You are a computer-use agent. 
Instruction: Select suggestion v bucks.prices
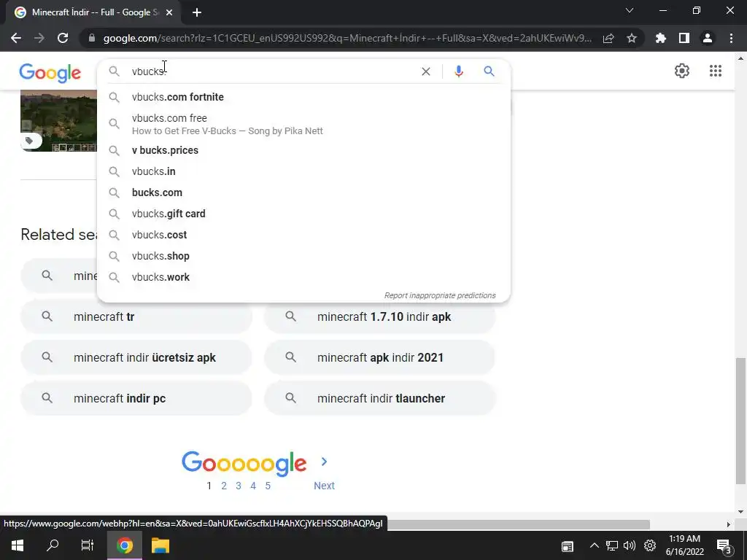pos(303,150)
